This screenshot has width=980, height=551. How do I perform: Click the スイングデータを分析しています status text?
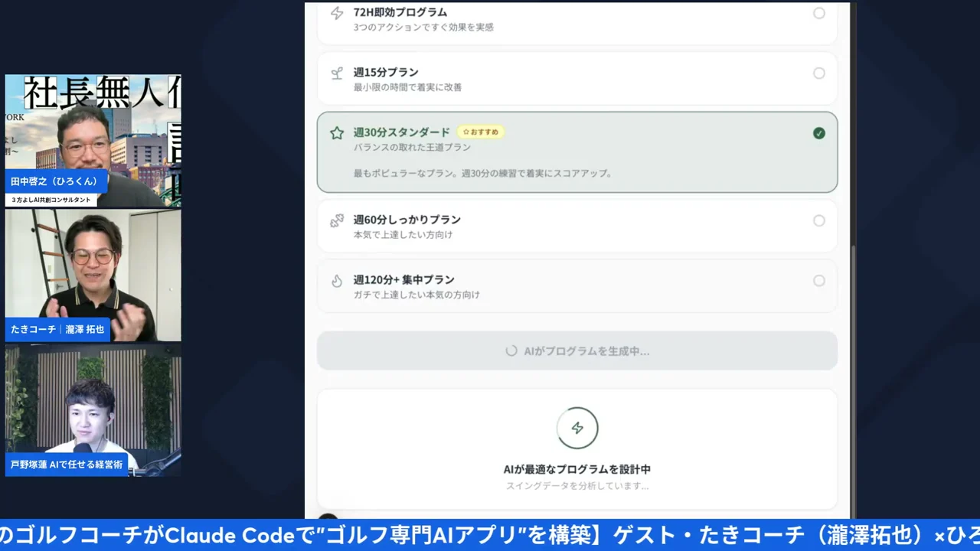tap(577, 486)
